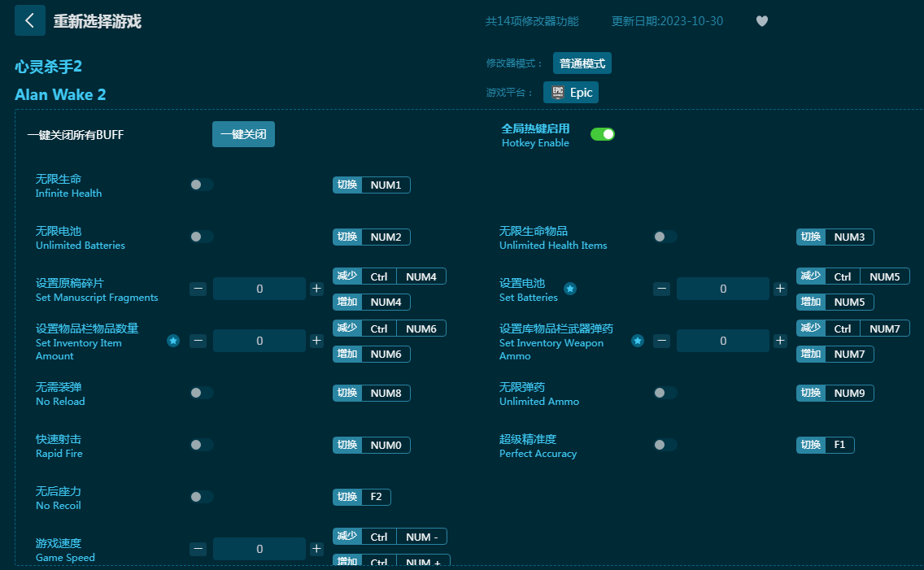Click Ctrl NUM7 decrease hotkey
The image size is (924, 570).
pyautogui.click(x=853, y=328)
